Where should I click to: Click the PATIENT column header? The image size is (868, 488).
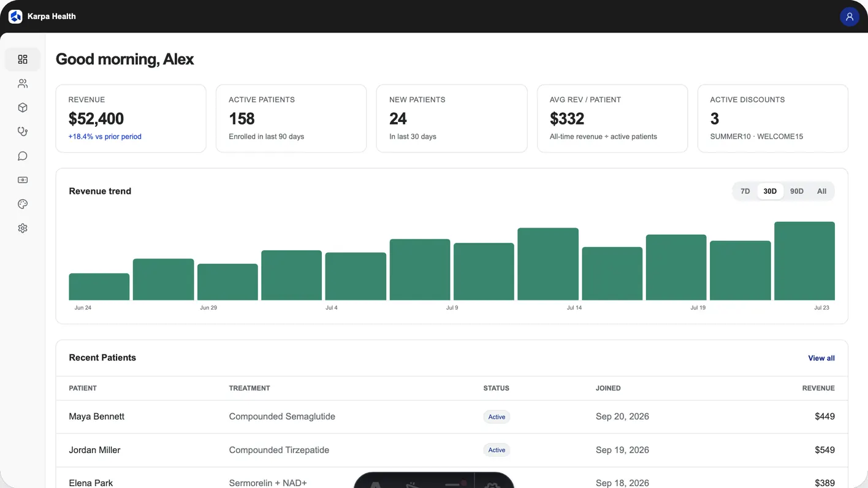[83, 388]
